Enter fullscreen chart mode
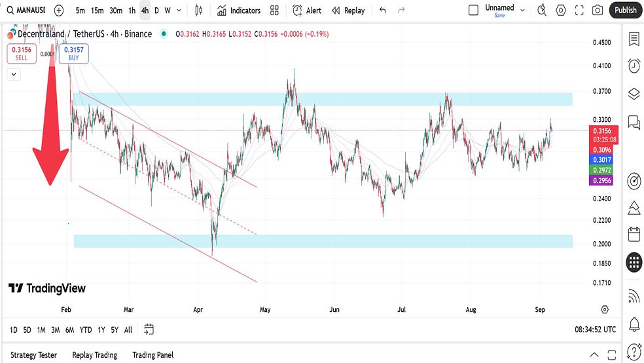 point(579,10)
